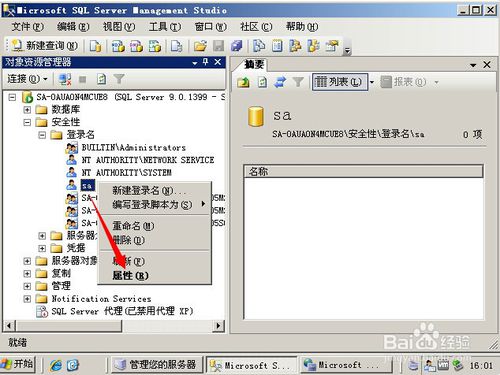This screenshot has height=375, width=500.
Task: Click Object Explorer horizontal scrollbar left arrow
Action: [x=9, y=326]
